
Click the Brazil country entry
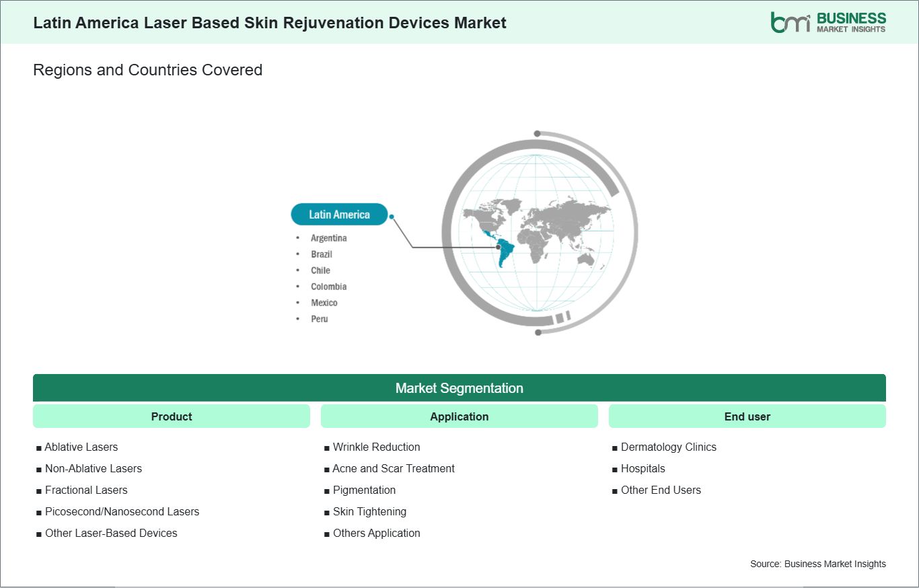[322, 254]
